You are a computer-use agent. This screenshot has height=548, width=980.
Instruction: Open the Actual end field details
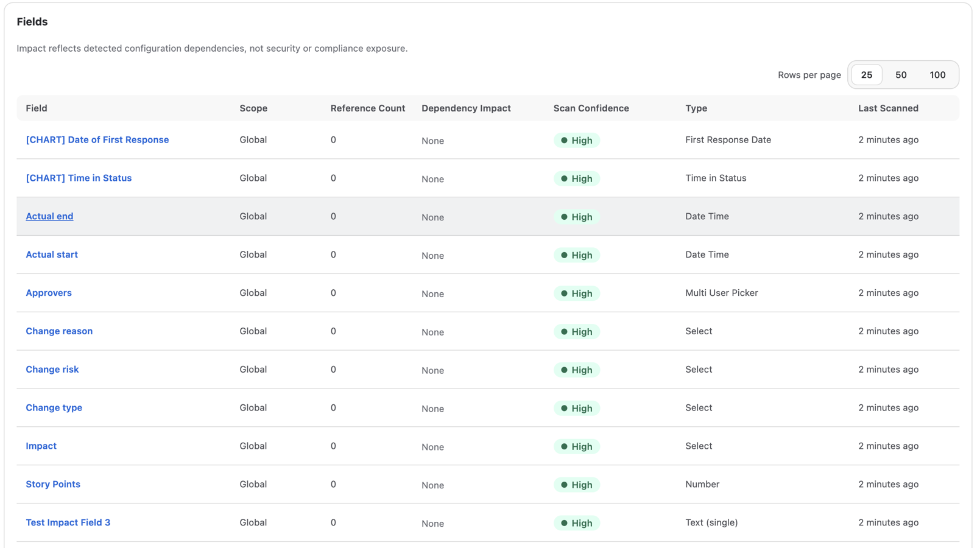point(49,216)
